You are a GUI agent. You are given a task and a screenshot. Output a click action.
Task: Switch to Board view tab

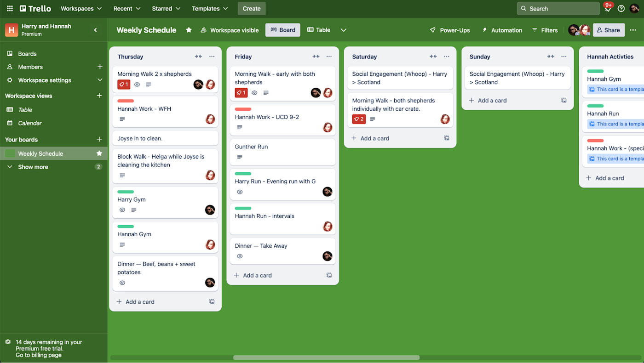pos(283,30)
